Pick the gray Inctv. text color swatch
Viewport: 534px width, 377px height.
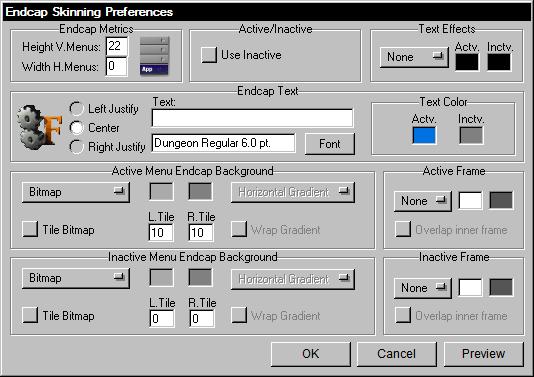pyautogui.click(x=471, y=135)
